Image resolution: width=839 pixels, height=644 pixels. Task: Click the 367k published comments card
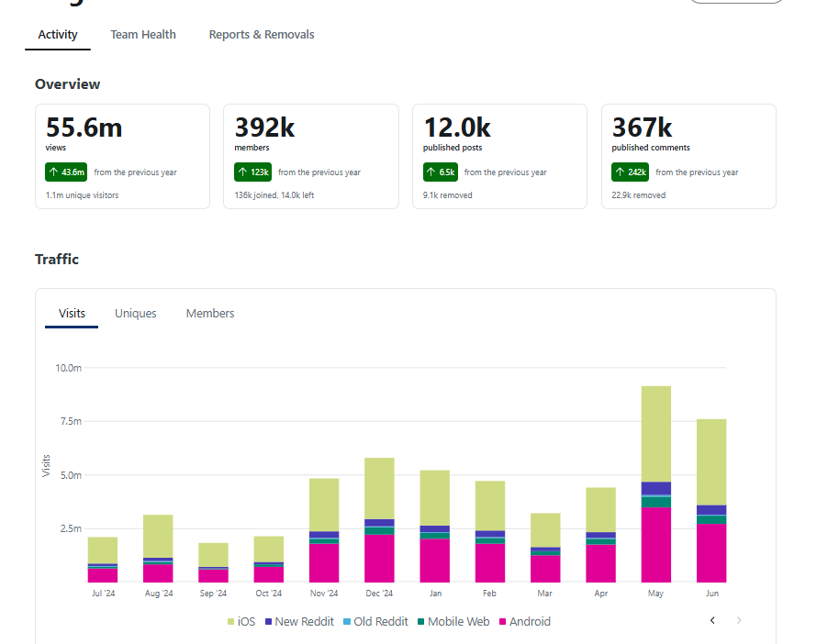688,156
